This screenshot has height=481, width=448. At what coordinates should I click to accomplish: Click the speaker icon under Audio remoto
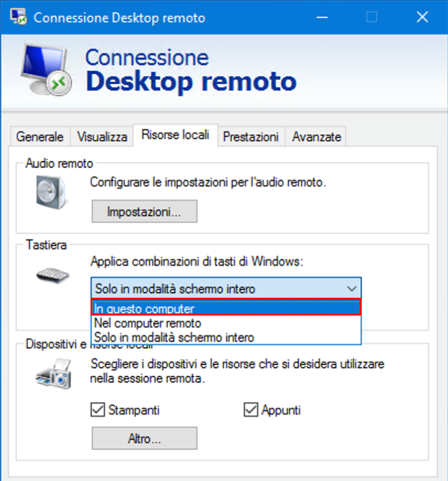pyautogui.click(x=51, y=192)
